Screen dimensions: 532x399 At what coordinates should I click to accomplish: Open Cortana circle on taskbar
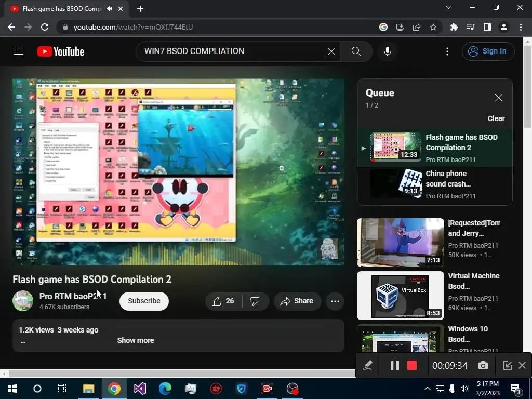(x=37, y=389)
